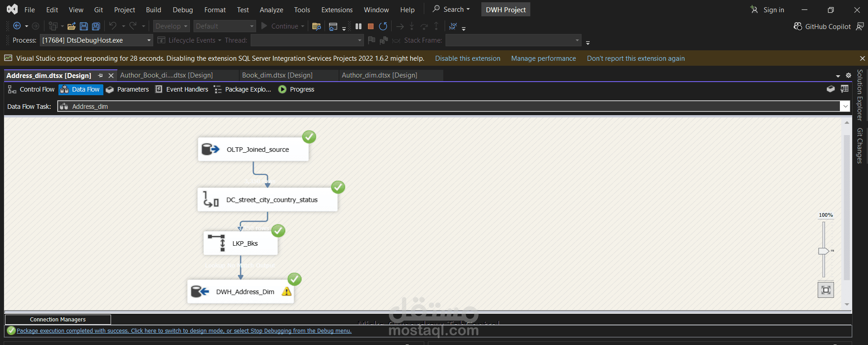Click the Visual Studio logo icon
Screen dimensions: 868x345
point(12,9)
